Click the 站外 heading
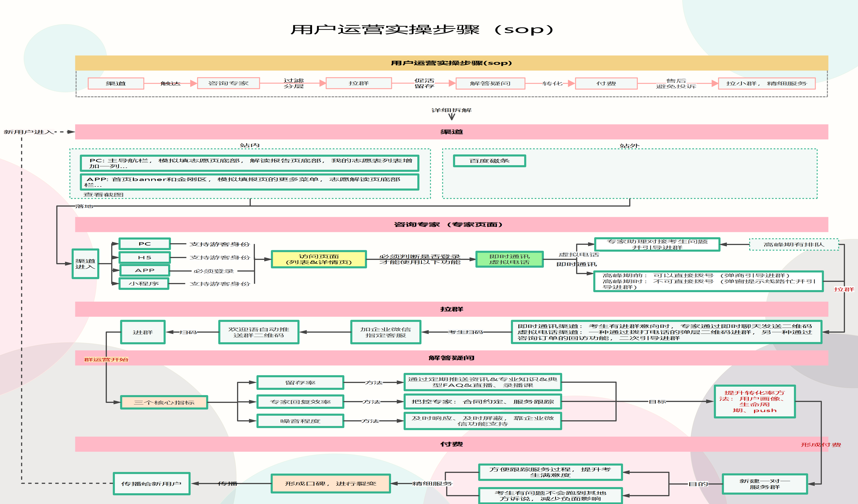Viewport: 858px width, 504px height. point(629,146)
